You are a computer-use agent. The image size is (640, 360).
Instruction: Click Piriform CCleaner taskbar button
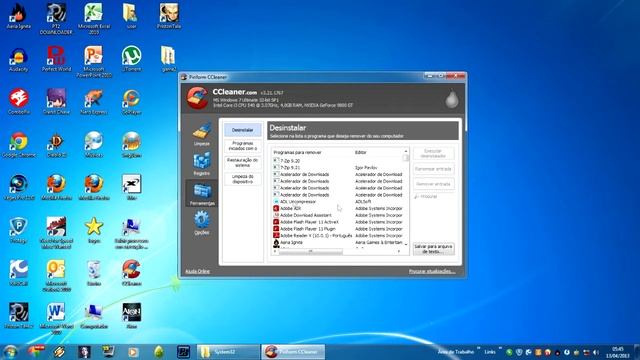[x=293, y=352]
